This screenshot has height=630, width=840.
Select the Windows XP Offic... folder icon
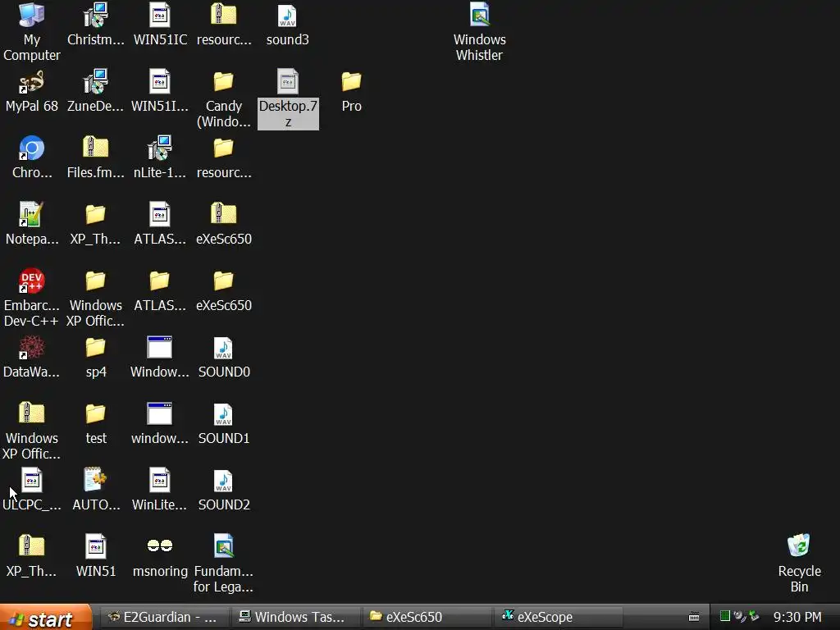coord(96,281)
